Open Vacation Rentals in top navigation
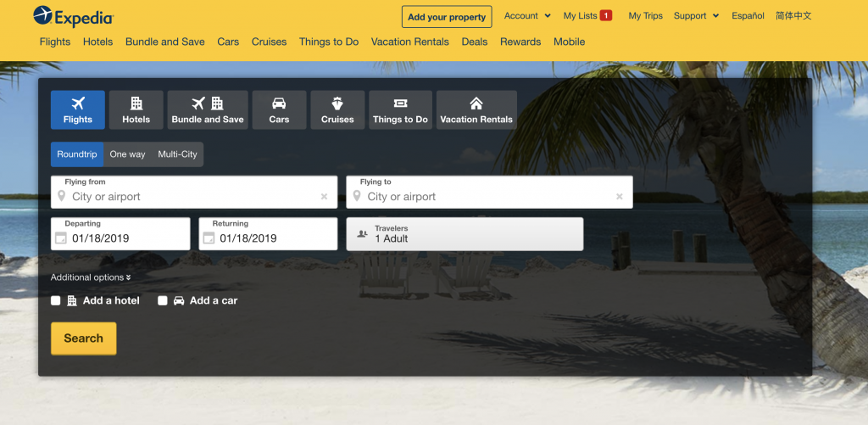868x425 pixels. 410,42
